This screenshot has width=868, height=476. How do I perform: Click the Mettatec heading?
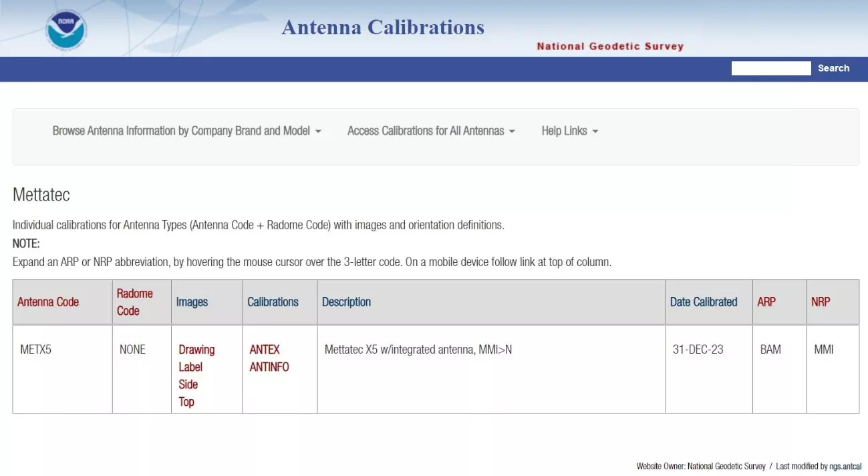[41, 195]
